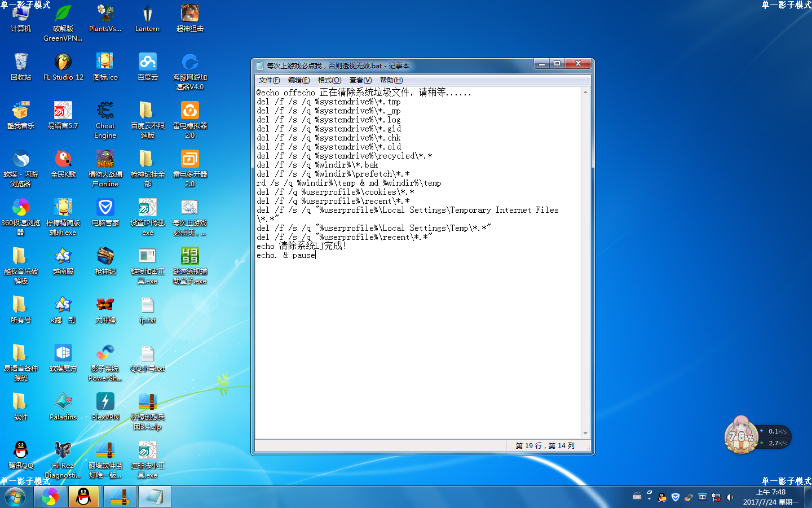Select the ip.txt file icon
The image size is (812, 508).
[147, 306]
